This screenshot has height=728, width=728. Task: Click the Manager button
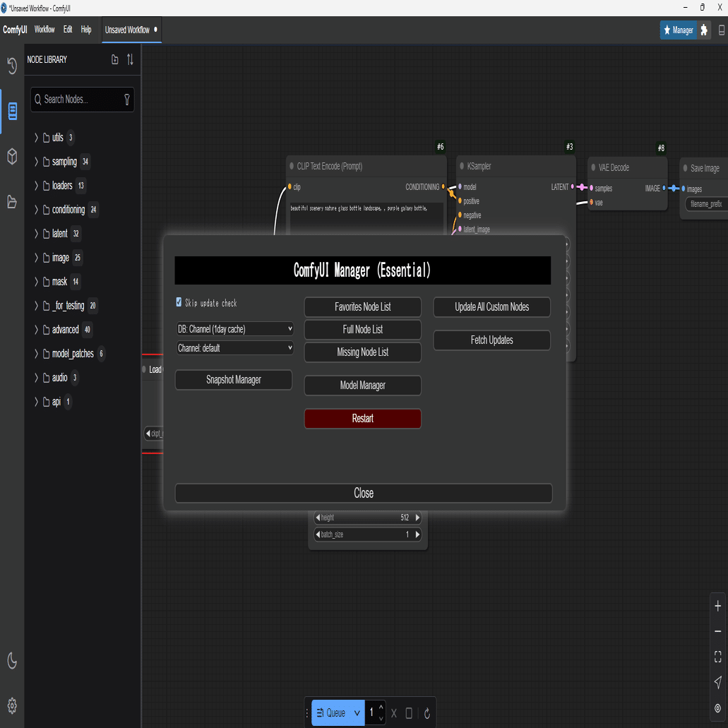tap(678, 30)
